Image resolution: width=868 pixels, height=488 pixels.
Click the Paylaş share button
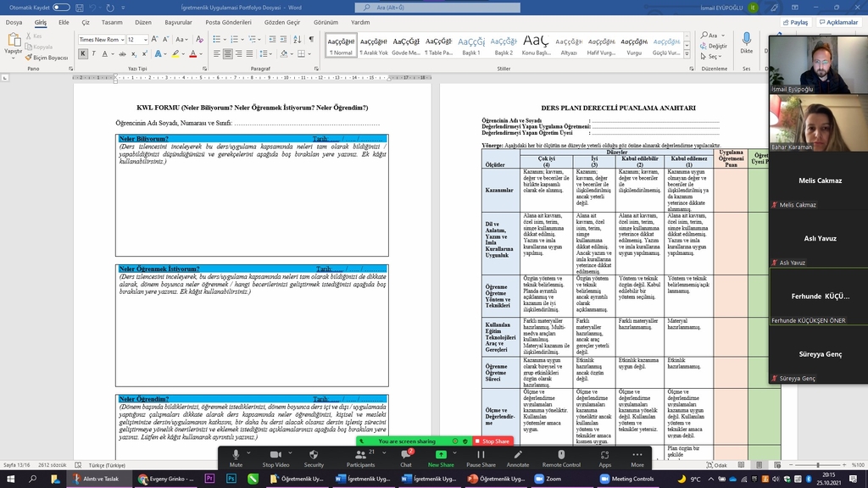pyautogui.click(x=795, y=23)
